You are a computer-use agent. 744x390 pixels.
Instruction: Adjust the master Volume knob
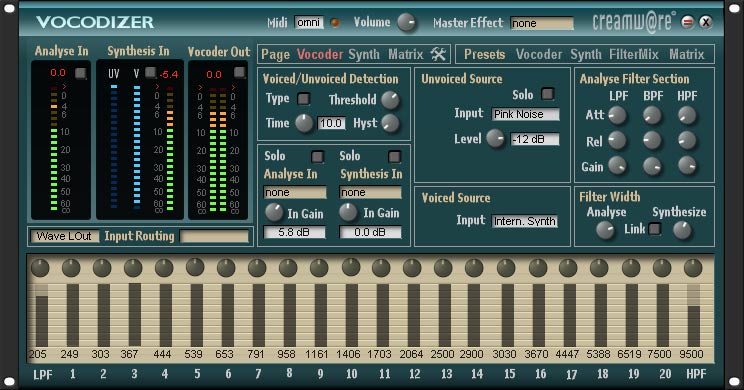pos(406,22)
